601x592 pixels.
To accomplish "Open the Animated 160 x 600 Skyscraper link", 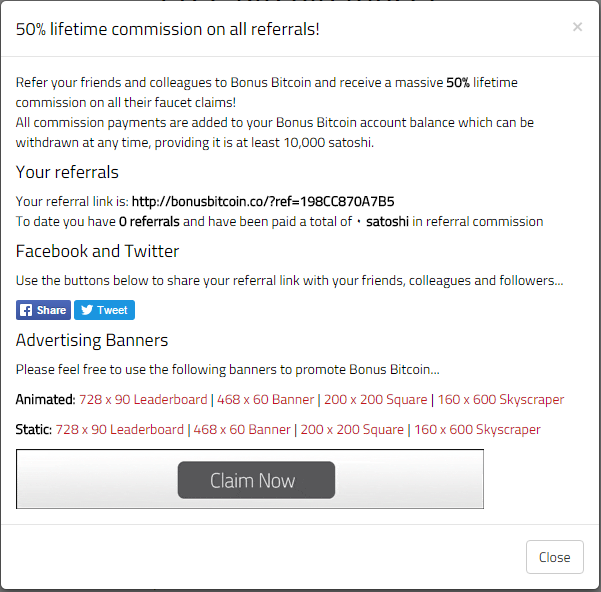I will point(501,400).
